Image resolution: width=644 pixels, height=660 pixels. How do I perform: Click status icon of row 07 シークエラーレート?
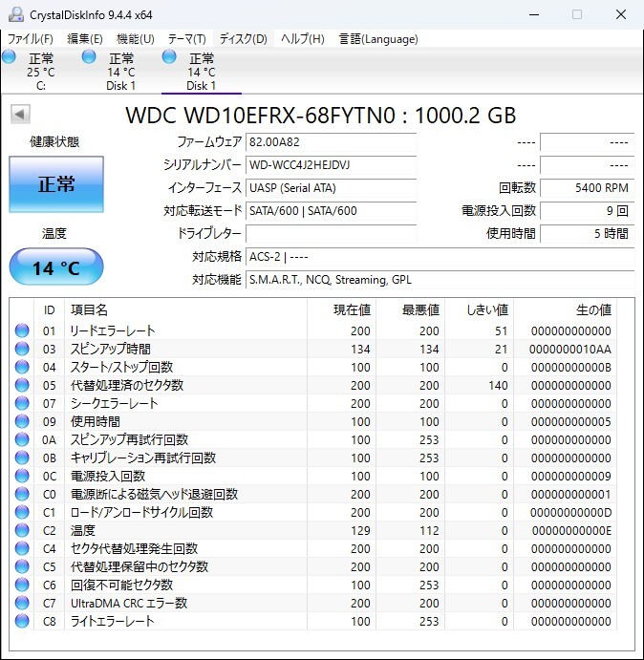pyautogui.click(x=22, y=403)
